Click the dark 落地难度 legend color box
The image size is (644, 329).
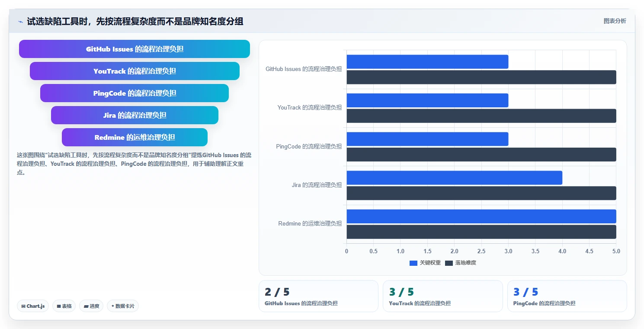coord(449,263)
